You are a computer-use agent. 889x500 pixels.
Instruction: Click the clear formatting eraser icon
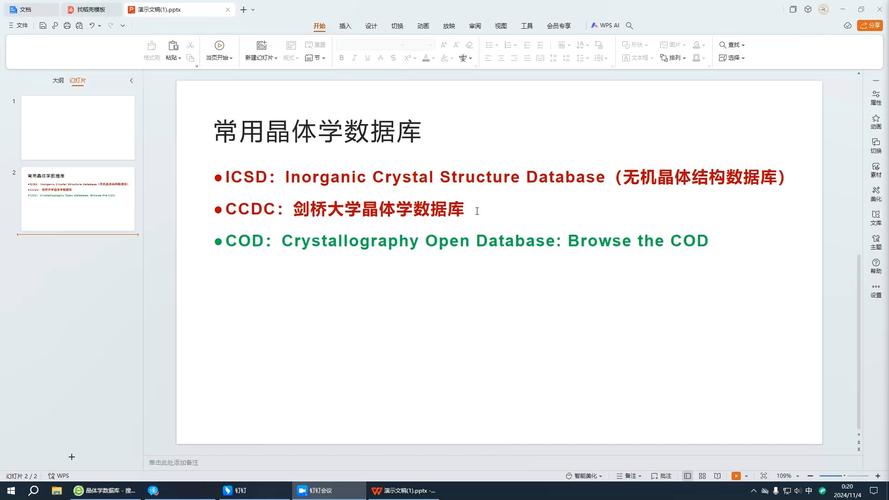[469, 45]
